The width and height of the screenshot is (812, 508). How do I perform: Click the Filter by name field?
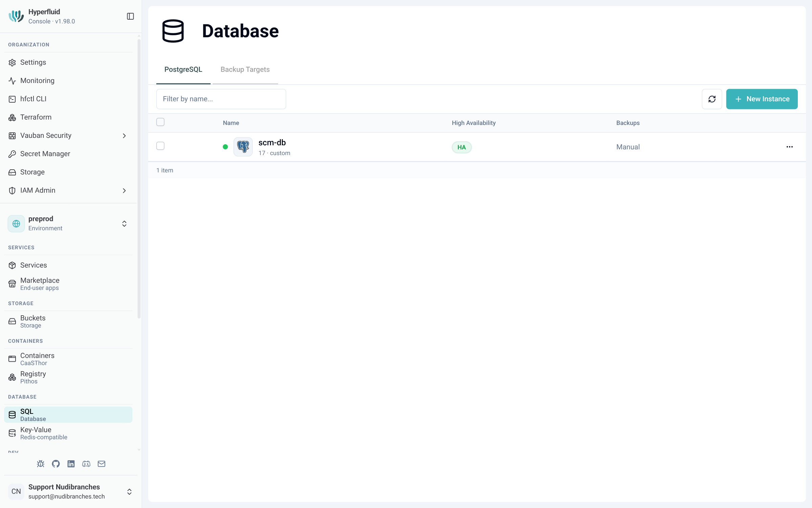[221, 99]
